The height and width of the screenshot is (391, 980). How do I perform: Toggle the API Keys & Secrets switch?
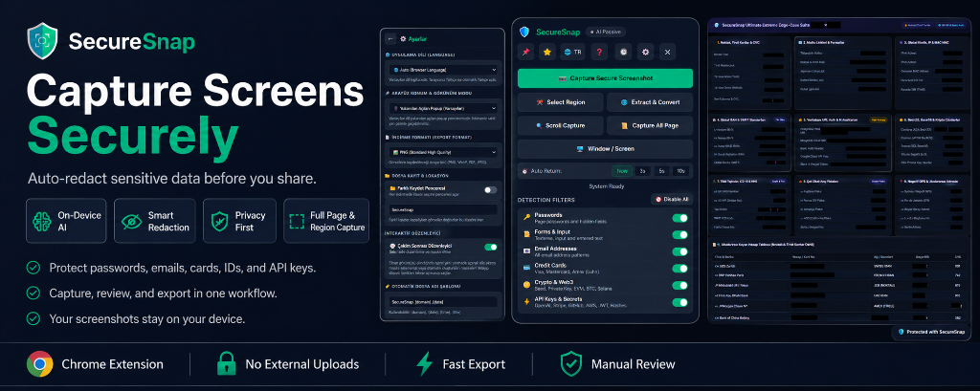(x=679, y=302)
